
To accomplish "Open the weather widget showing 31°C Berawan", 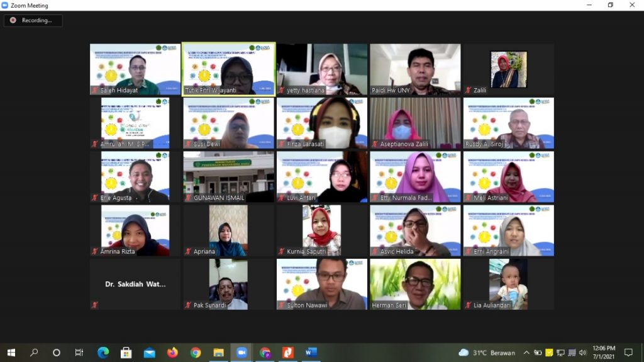I will [x=487, y=353].
